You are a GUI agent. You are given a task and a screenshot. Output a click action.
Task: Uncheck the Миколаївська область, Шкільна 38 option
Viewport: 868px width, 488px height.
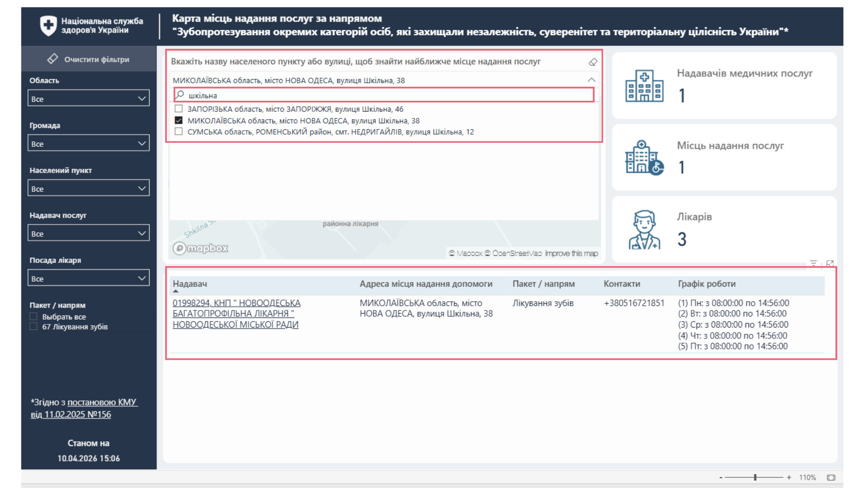click(x=179, y=120)
